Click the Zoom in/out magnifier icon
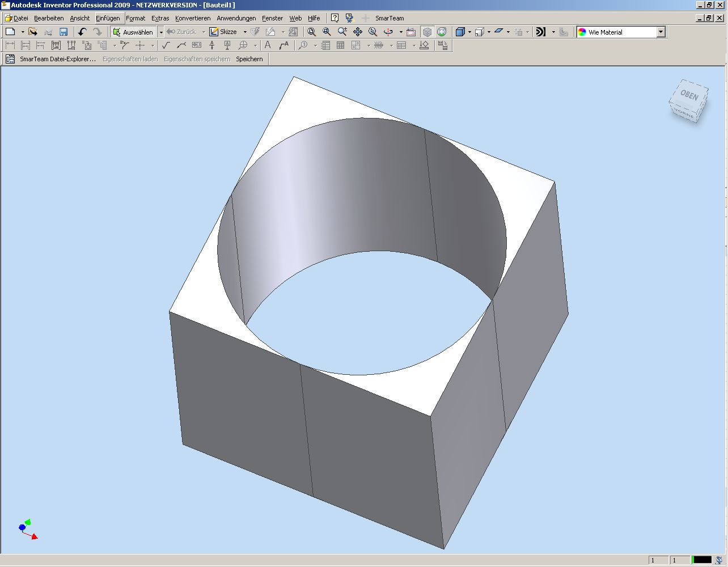 342,32
